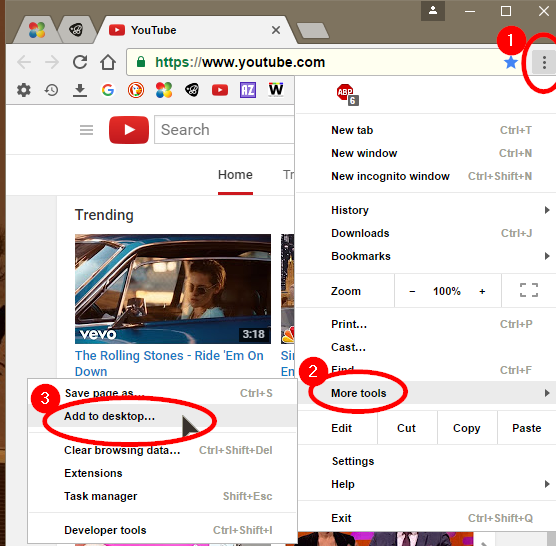
Task: Click the Copy button in the Edit row
Action: (467, 428)
